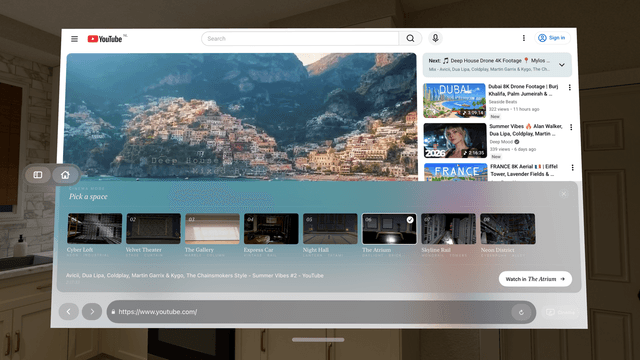Click the Deep Mood channel name
This screenshot has height=360, width=640.
pos(501,142)
